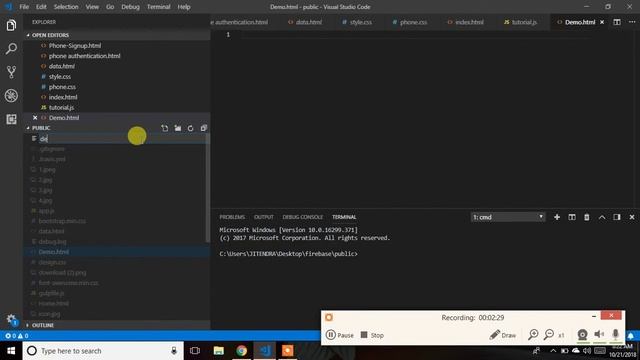Switch to the OUTPUT panel tab
640x360 pixels.
tap(264, 217)
